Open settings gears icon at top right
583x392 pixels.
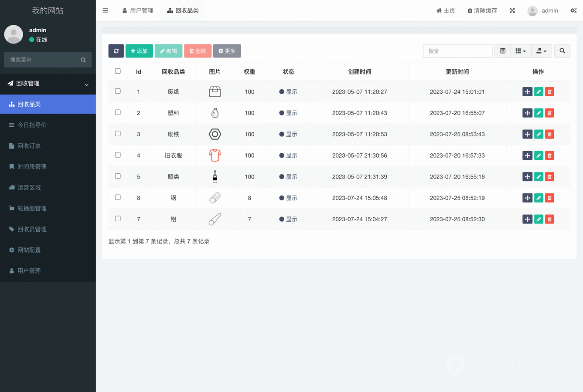[x=573, y=10]
